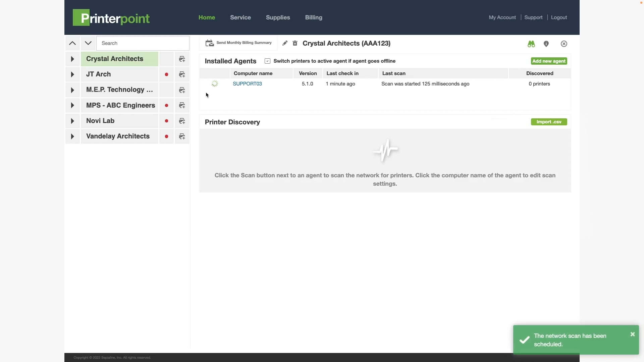Dismiss the network scan notification
644x362 pixels.
click(633, 334)
